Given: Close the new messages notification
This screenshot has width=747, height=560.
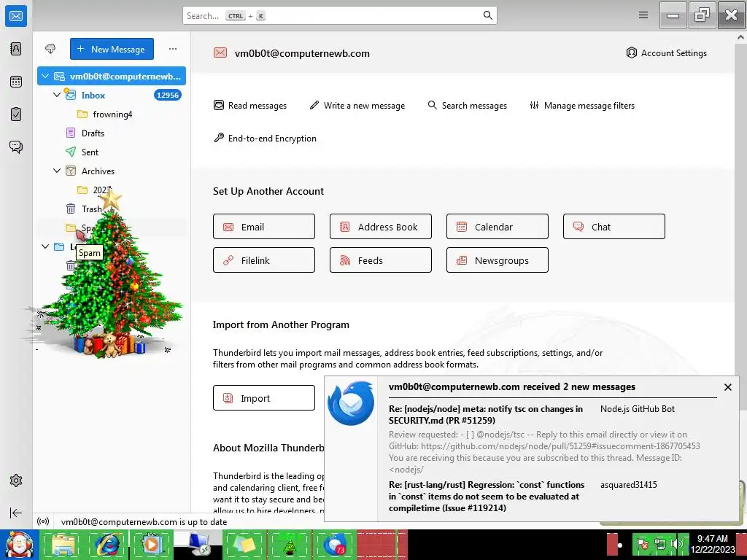Looking at the screenshot, I should coord(727,387).
